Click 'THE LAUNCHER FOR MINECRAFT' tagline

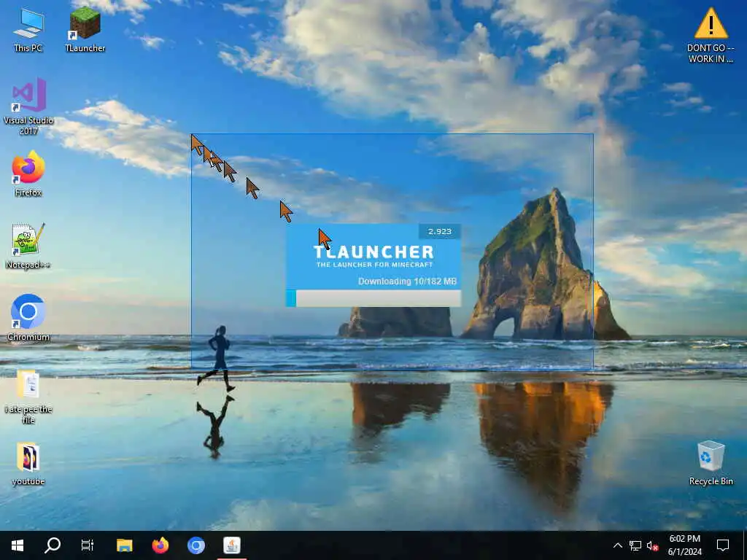(374, 265)
